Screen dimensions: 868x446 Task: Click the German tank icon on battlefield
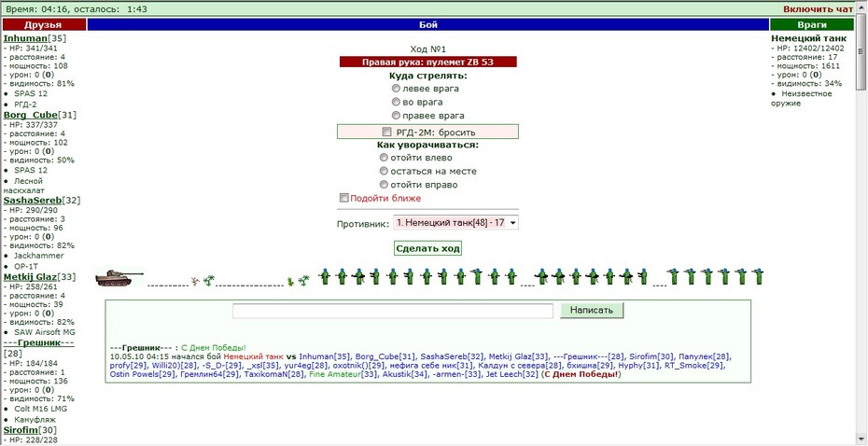[119, 277]
